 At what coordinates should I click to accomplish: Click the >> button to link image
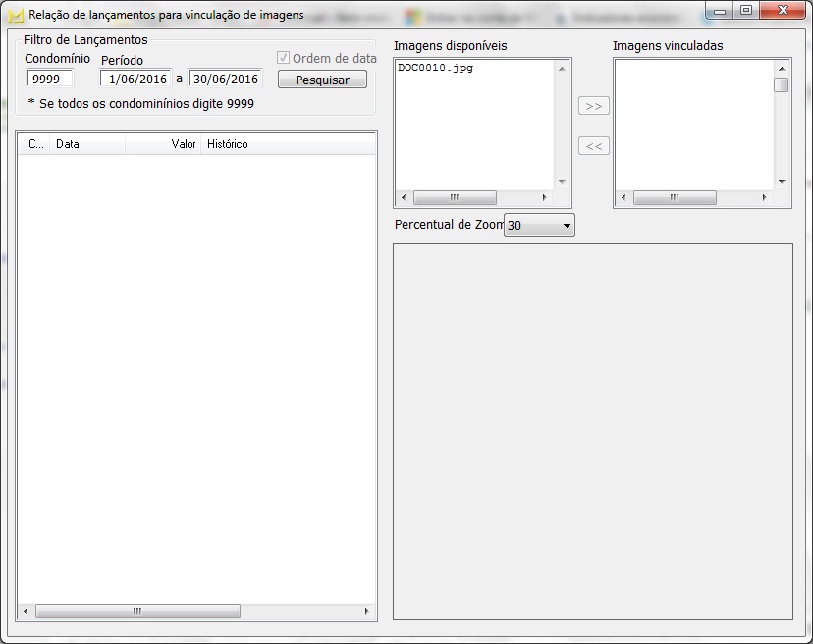click(x=593, y=106)
